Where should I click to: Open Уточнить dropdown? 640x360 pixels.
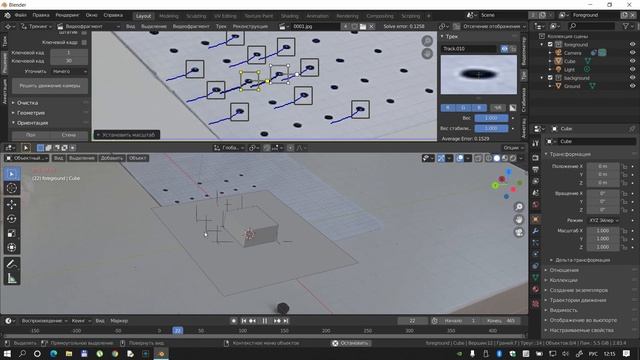pos(69,71)
